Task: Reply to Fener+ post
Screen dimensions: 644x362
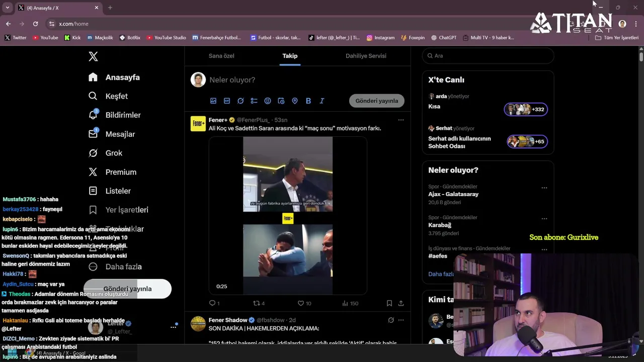Action: [x=214, y=303]
